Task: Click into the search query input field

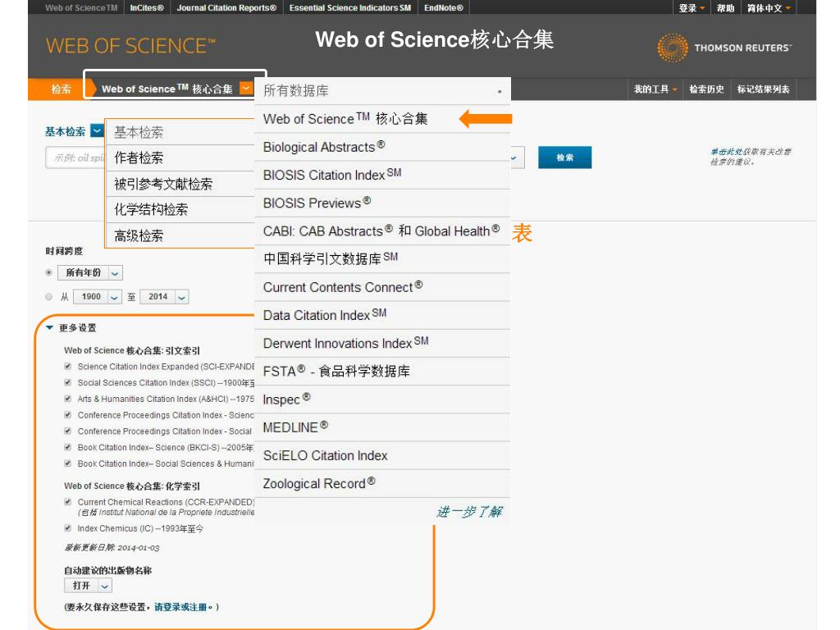Action: (75, 158)
